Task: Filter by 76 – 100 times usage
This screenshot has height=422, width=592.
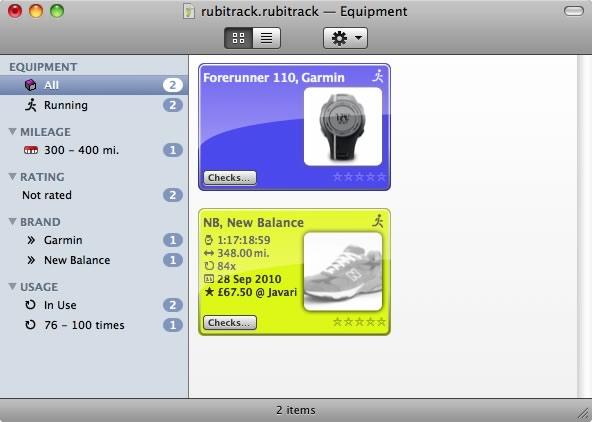Action: tap(94, 325)
